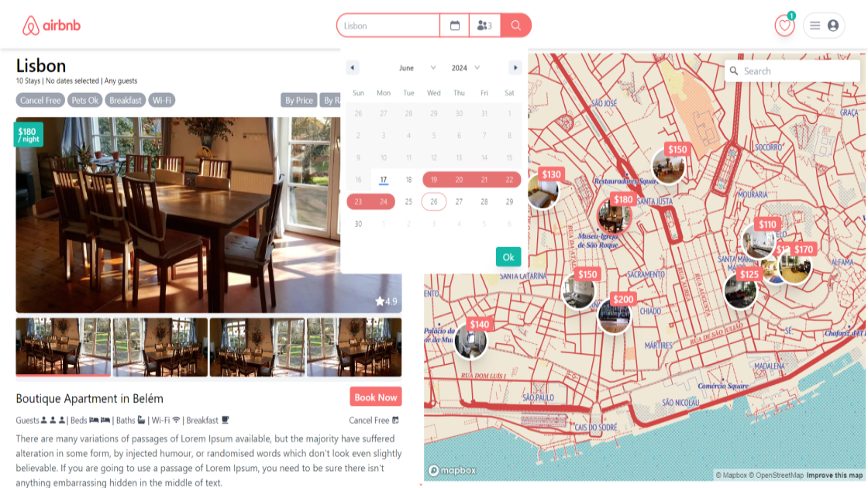Screen dimensions: 868x488
Task: Go to next month in calendar
Action: pyautogui.click(x=515, y=68)
